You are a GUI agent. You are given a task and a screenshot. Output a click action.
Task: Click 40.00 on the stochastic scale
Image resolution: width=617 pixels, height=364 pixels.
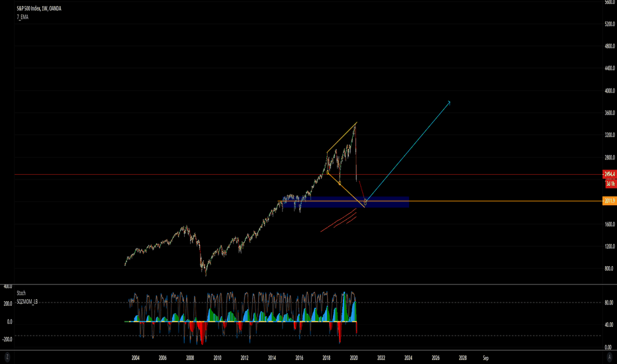(609, 325)
